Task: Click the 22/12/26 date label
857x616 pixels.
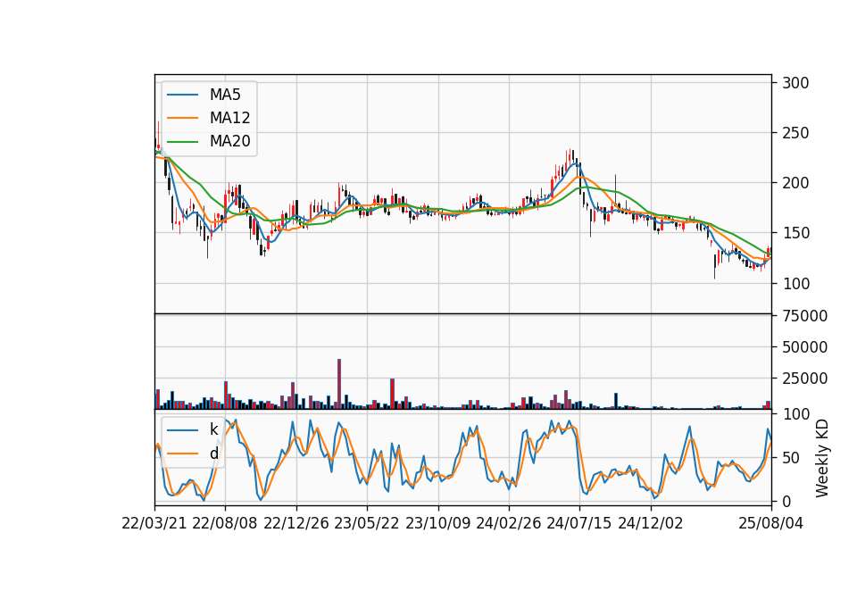Action: [x=296, y=523]
